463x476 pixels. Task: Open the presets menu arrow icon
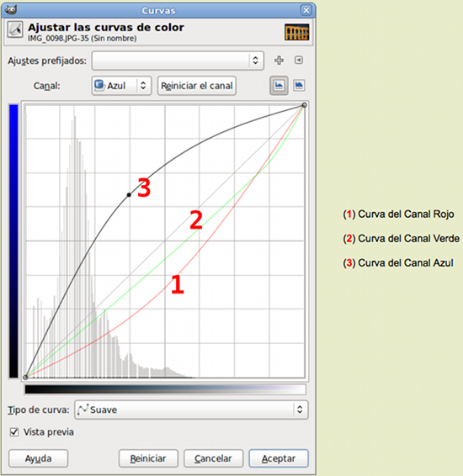pos(299,60)
